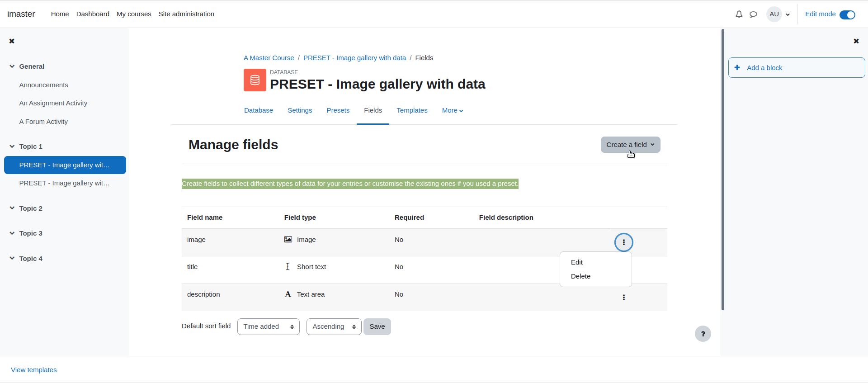This screenshot has height=383, width=868.
Task: Click the Save button
Action: (377, 326)
